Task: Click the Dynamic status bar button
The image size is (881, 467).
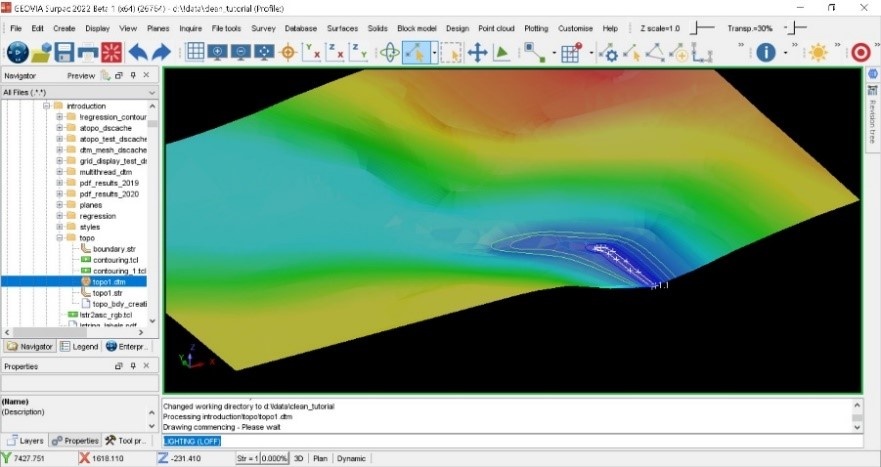Action: tap(351, 459)
